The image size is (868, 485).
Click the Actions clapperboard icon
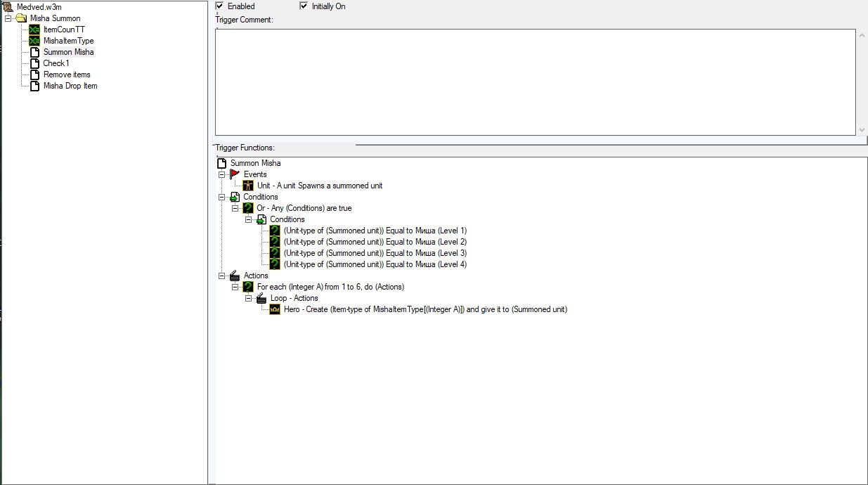point(235,276)
